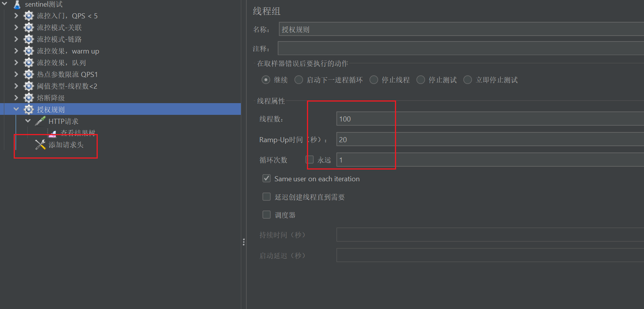
Task: Open the 查看结果树 listener
Action: tap(78, 133)
